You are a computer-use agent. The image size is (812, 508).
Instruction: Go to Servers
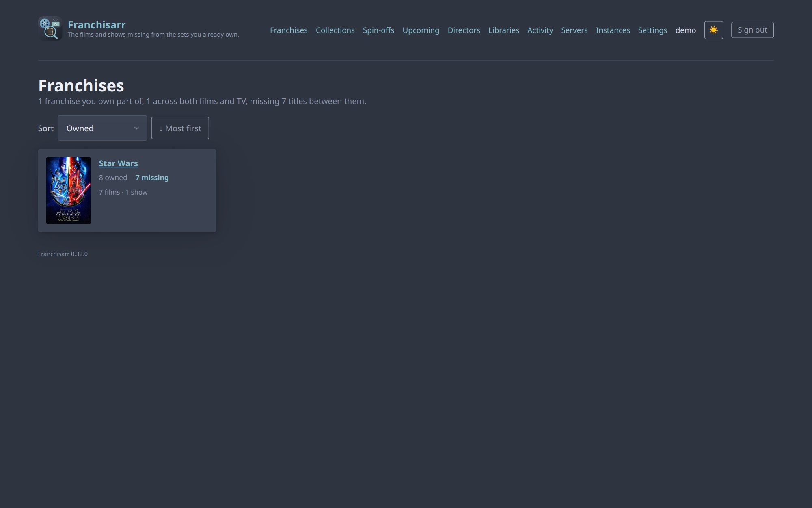(574, 30)
